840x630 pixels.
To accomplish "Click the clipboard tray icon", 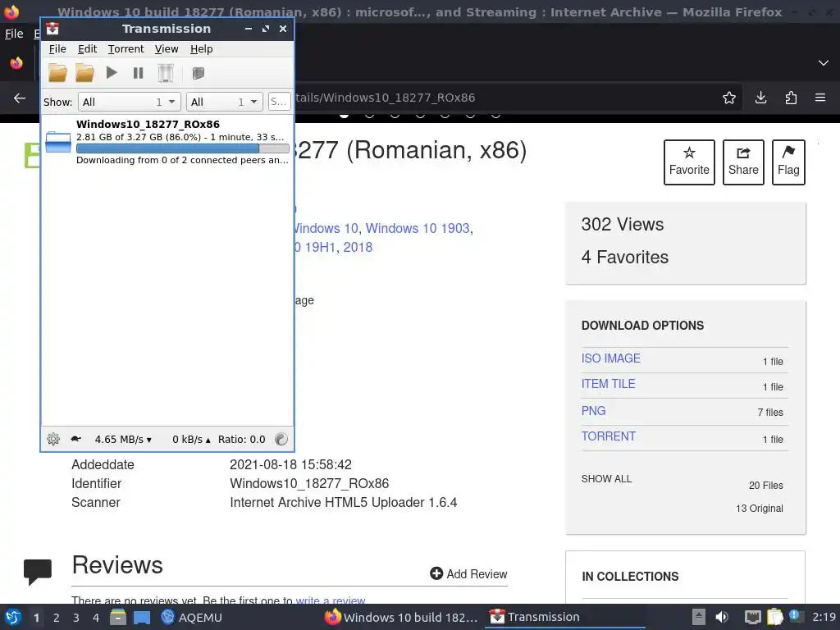I will click(x=774, y=617).
